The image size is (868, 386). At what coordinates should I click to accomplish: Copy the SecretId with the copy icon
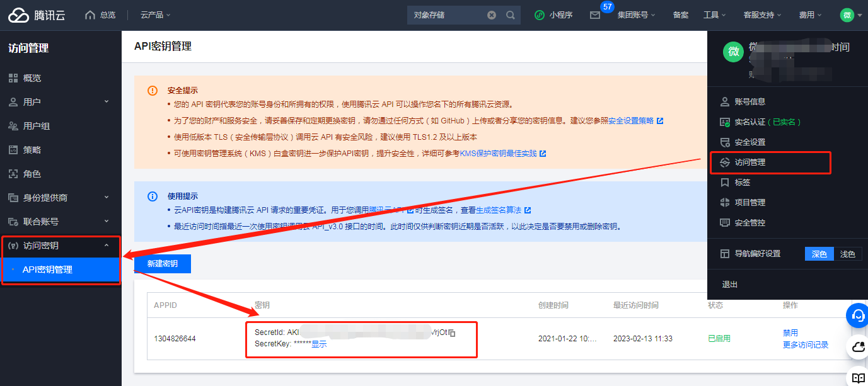click(452, 332)
